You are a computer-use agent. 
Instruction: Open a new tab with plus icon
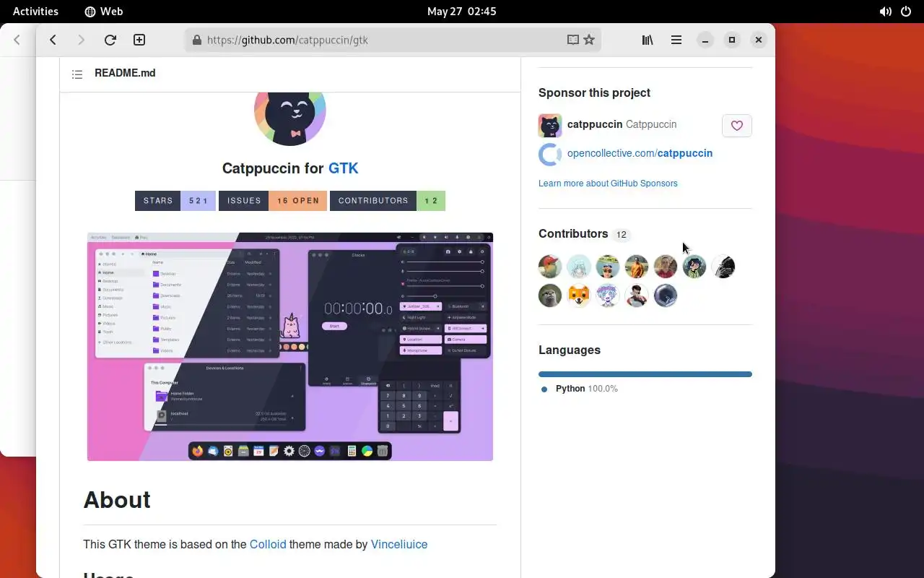point(139,40)
